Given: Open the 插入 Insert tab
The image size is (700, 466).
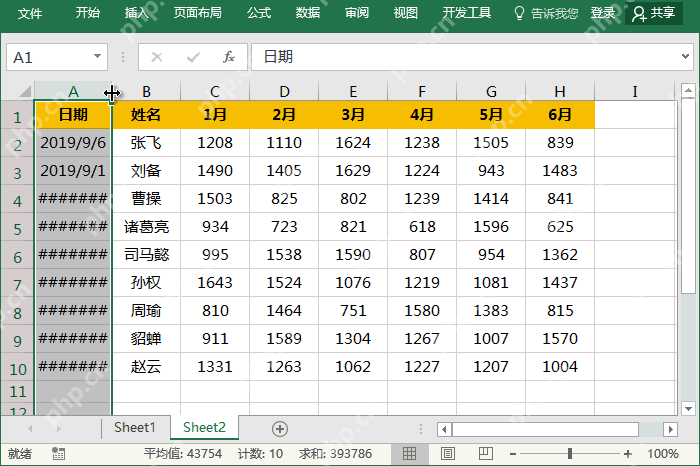Looking at the screenshot, I should click(x=137, y=13).
